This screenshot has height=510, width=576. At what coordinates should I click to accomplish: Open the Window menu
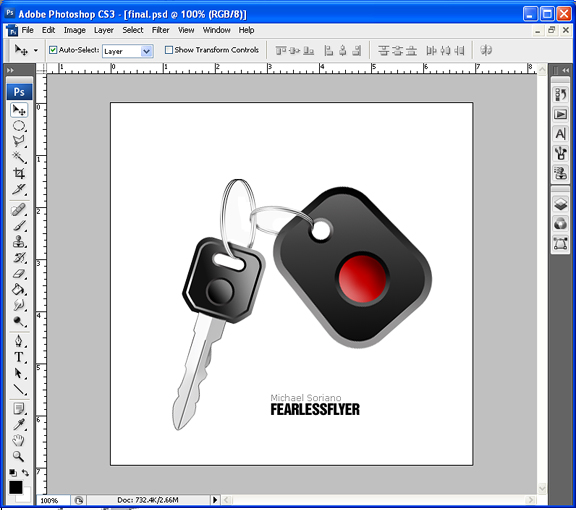point(216,30)
